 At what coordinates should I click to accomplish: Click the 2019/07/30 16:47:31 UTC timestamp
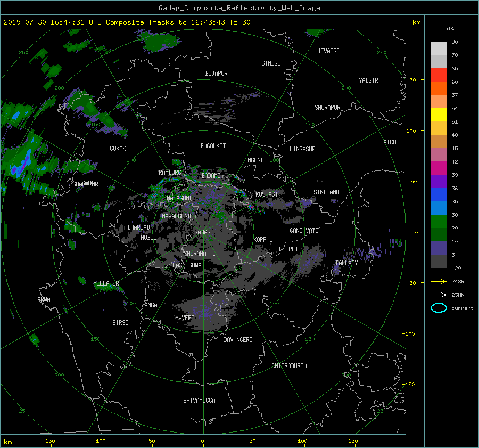coord(53,22)
